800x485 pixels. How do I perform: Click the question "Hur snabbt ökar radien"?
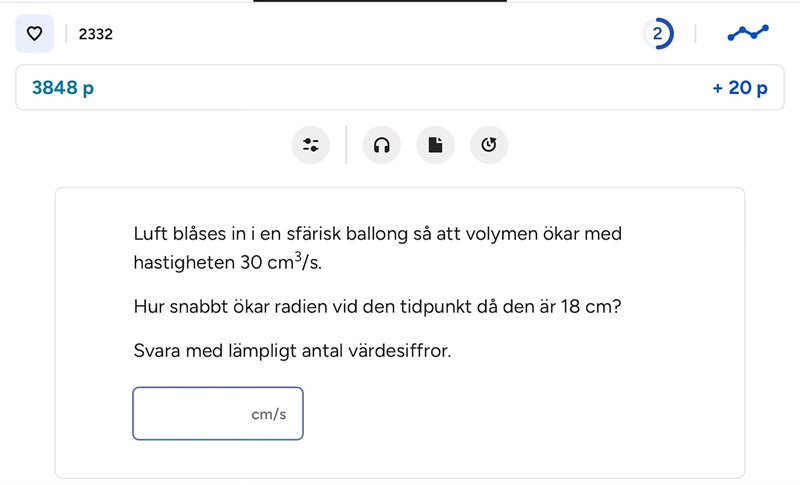click(377, 306)
